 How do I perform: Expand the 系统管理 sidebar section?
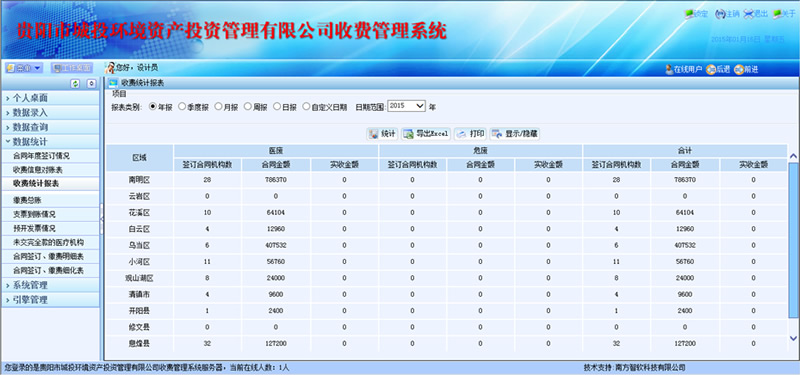(x=50, y=285)
